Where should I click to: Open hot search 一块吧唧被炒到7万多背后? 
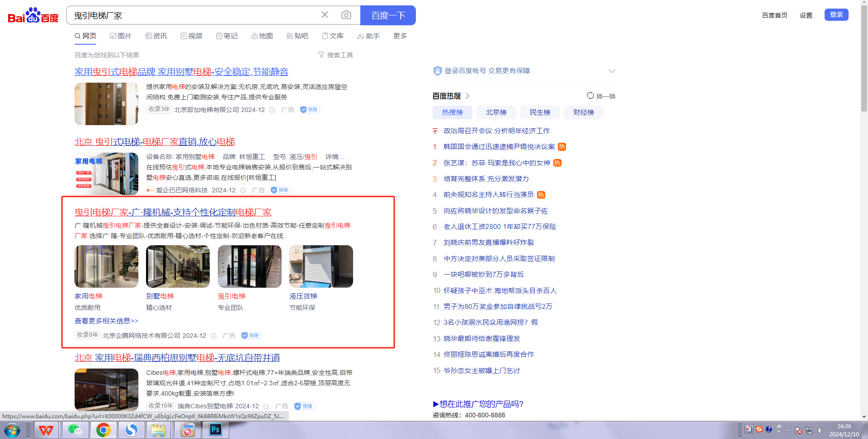click(x=483, y=275)
